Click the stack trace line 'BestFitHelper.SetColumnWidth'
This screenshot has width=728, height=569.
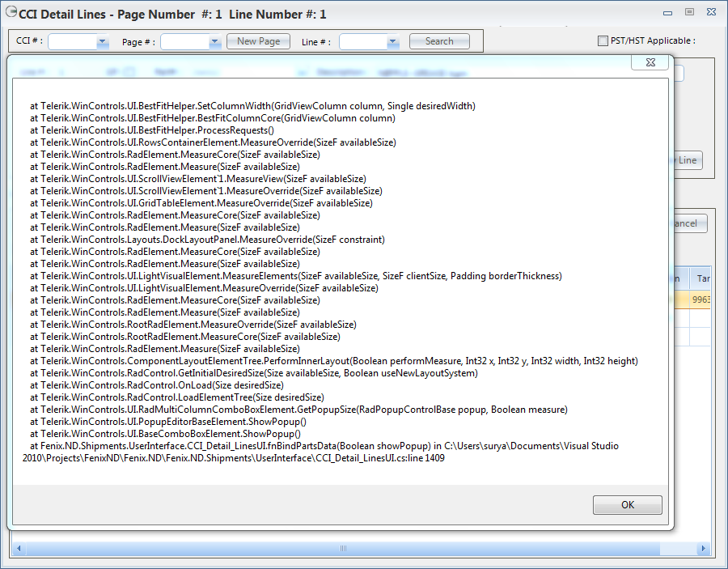tap(252, 106)
